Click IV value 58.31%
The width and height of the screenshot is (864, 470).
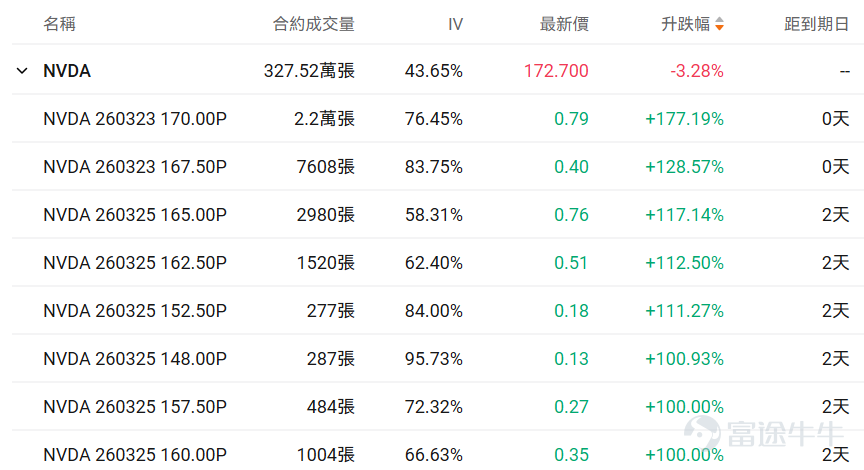click(434, 215)
